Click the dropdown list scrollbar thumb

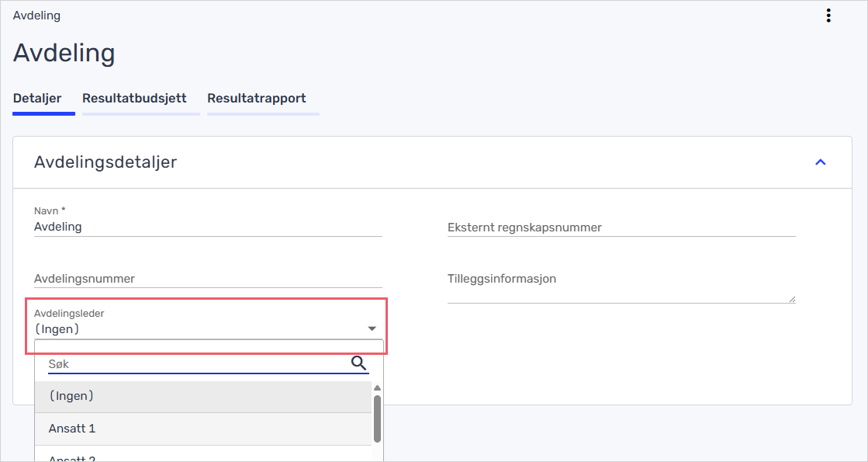coord(377,418)
